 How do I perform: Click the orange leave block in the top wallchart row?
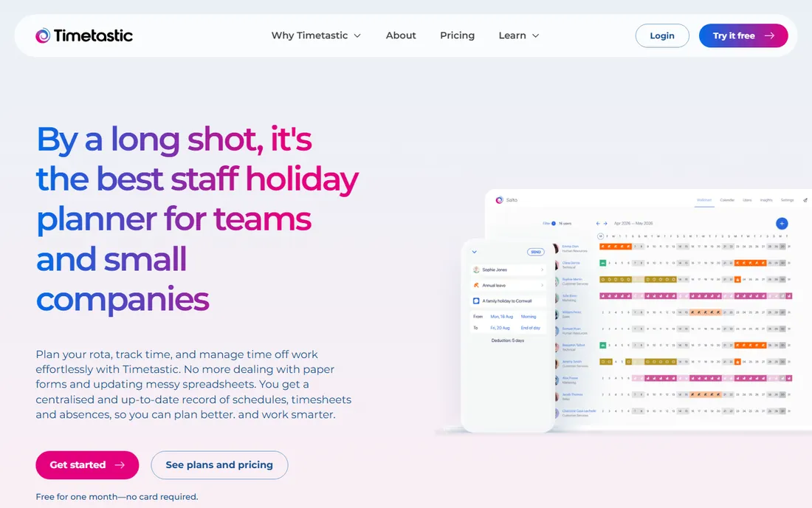point(615,247)
